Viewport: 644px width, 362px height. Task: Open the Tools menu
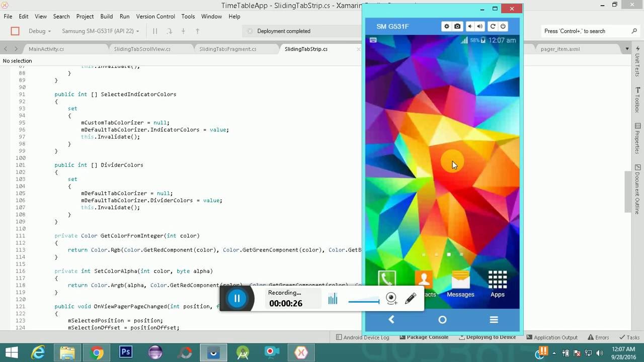coord(188,17)
